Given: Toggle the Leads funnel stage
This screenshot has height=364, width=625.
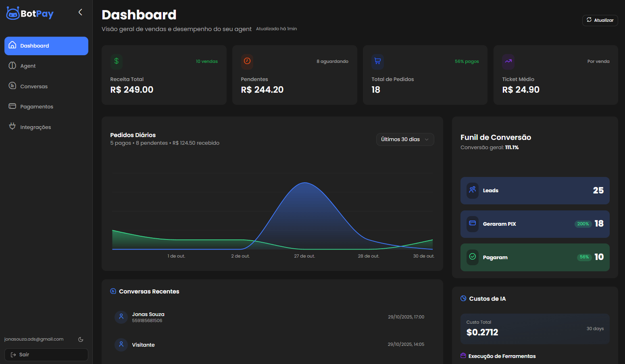Looking at the screenshot, I should (x=535, y=190).
